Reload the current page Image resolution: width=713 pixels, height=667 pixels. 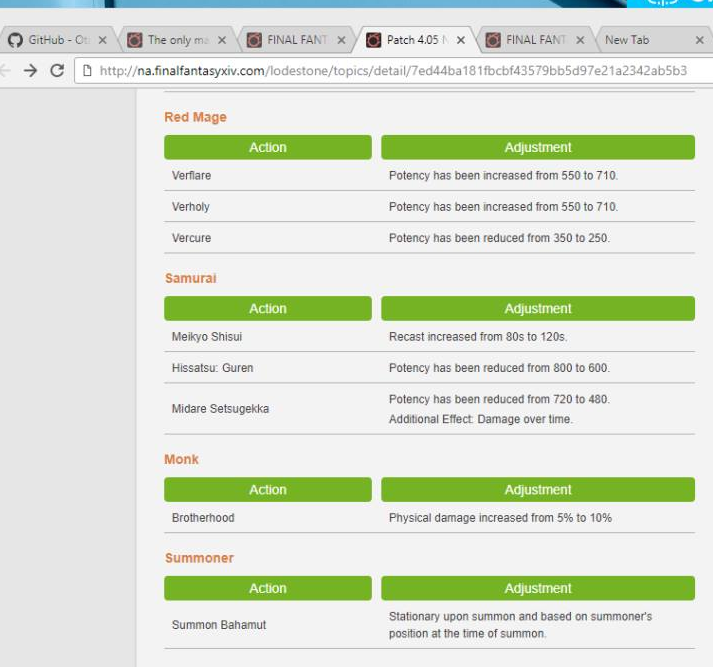pos(57,70)
